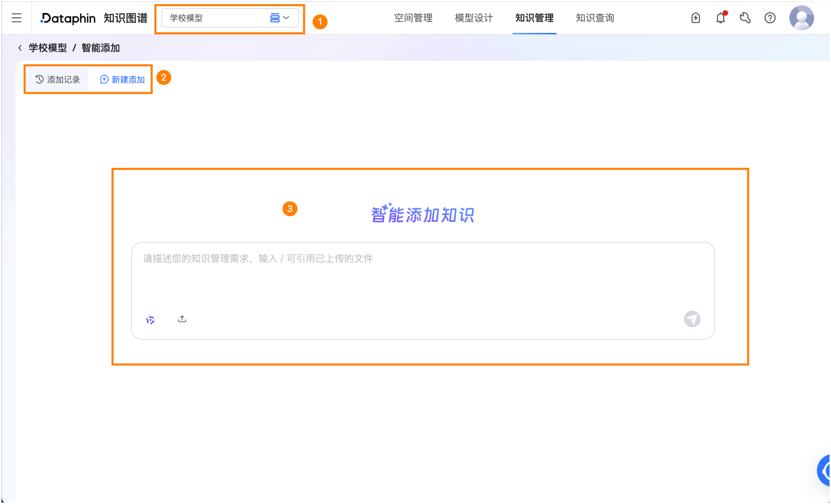
Task: Start a 新建添加 session
Action: tap(123, 79)
